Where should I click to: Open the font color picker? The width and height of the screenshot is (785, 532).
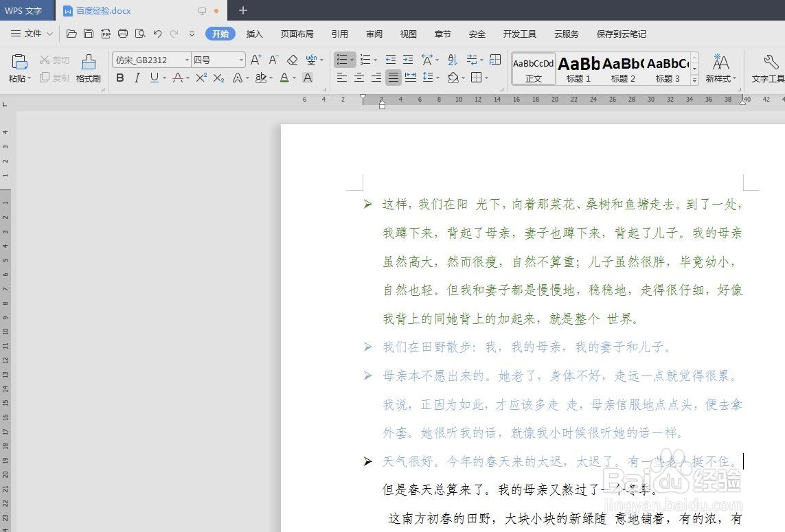tap(284, 78)
